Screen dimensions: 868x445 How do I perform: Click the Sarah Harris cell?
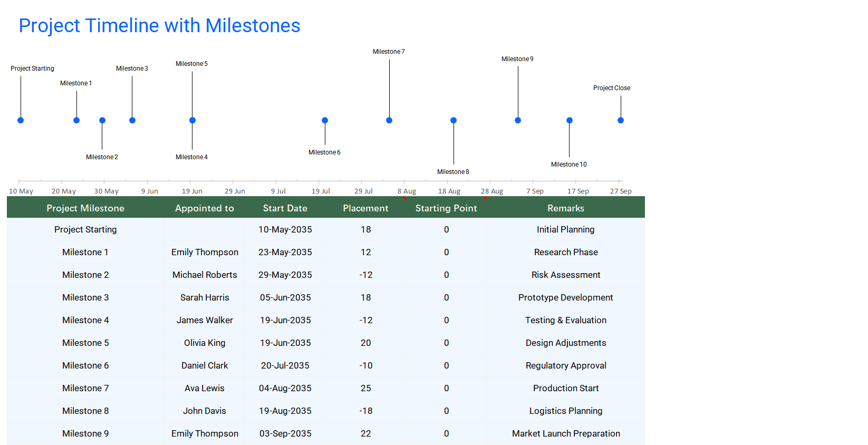click(205, 297)
